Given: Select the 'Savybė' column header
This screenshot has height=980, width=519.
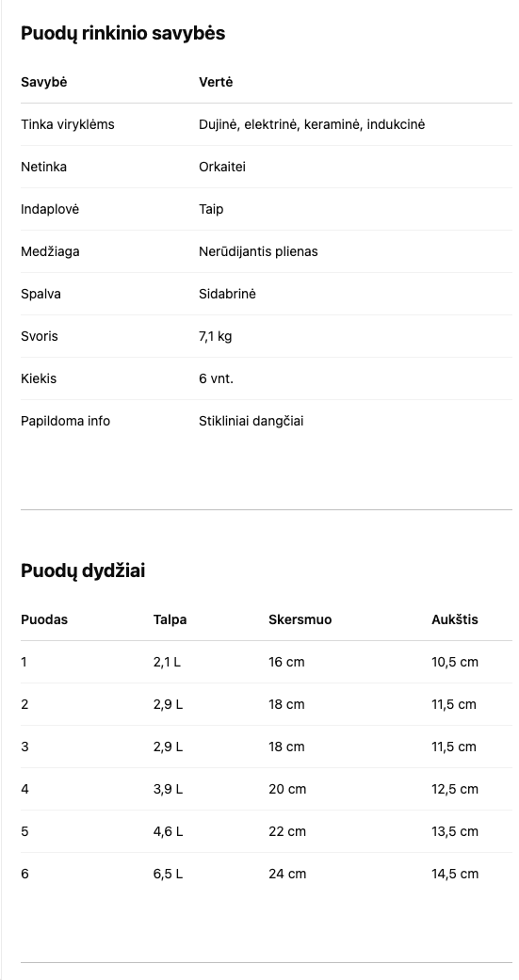Looking at the screenshot, I should coord(43,82).
